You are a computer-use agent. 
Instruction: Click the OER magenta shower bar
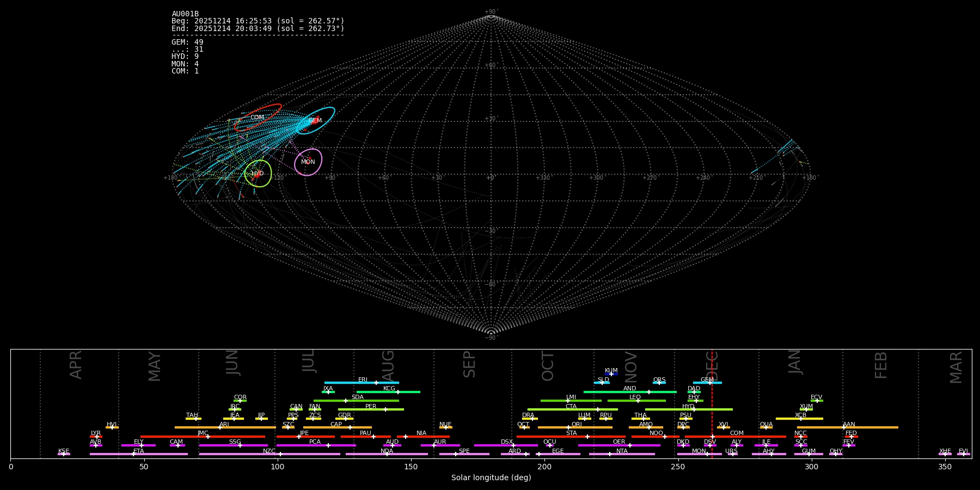click(x=619, y=445)
